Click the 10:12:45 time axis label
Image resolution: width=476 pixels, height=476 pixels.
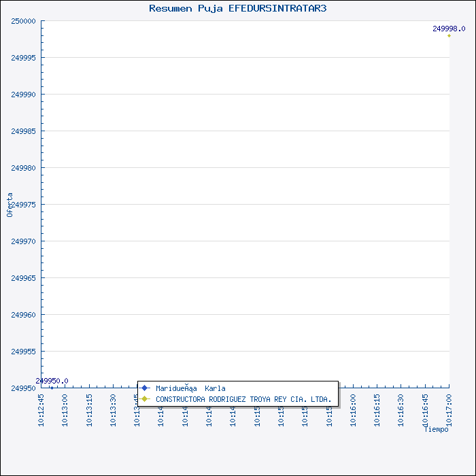[41, 410]
